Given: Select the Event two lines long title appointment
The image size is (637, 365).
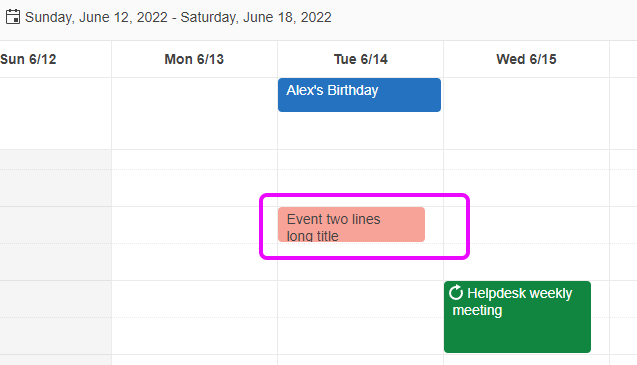Looking at the screenshot, I should (x=351, y=224).
